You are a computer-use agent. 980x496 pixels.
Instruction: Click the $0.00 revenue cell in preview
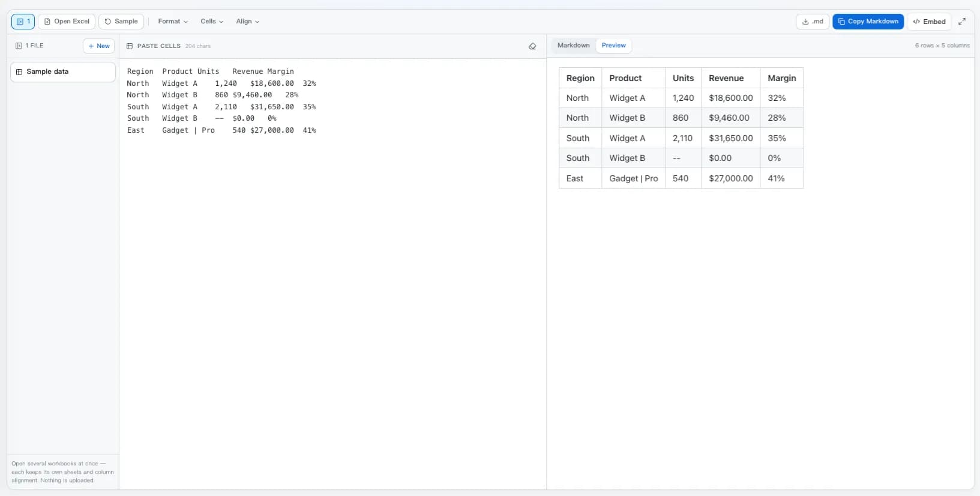(730, 158)
